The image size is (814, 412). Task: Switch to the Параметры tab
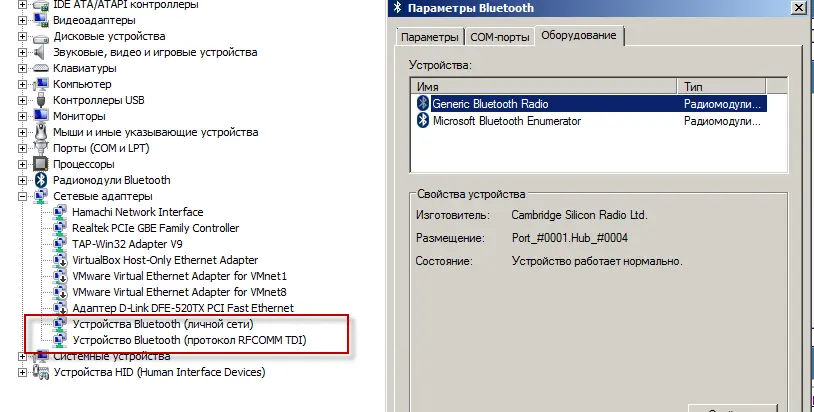coord(428,37)
